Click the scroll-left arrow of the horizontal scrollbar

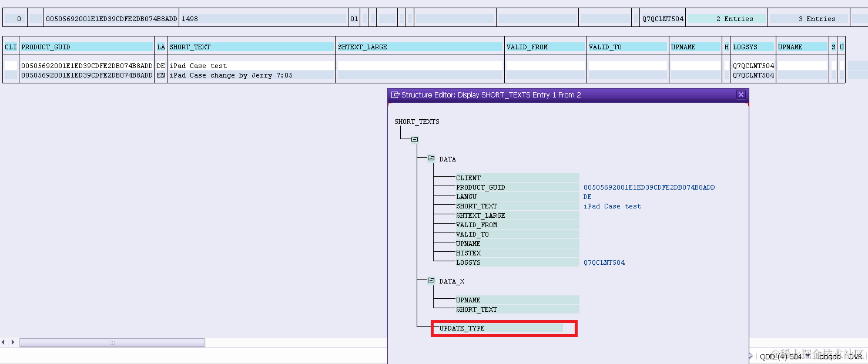tap(4, 342)
